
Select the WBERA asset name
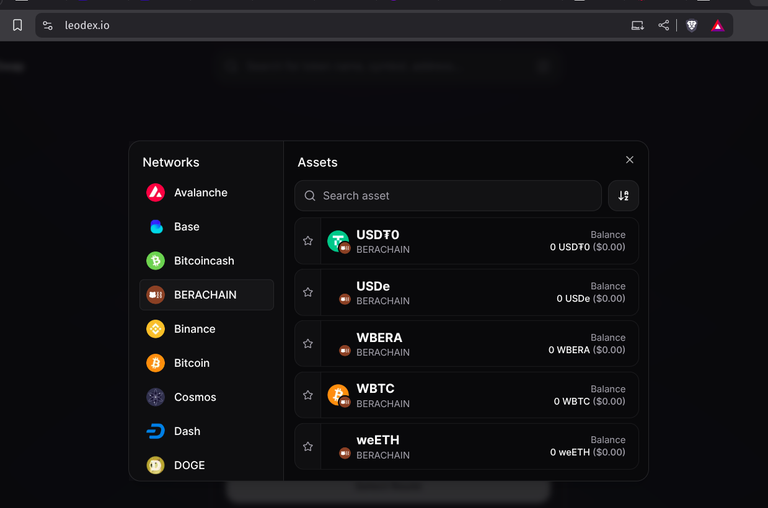point(379,338)
